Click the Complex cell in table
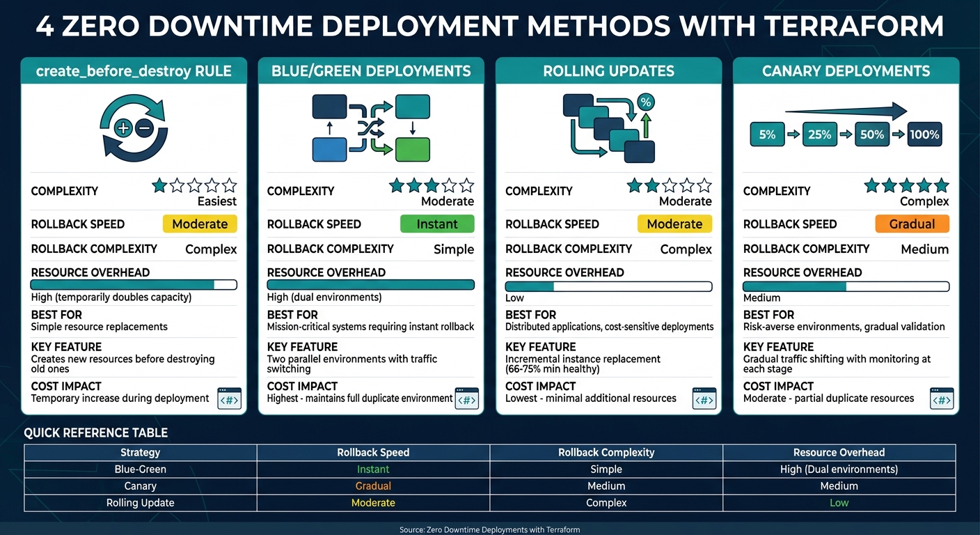The image size is (980, 535). coord(606,503)
